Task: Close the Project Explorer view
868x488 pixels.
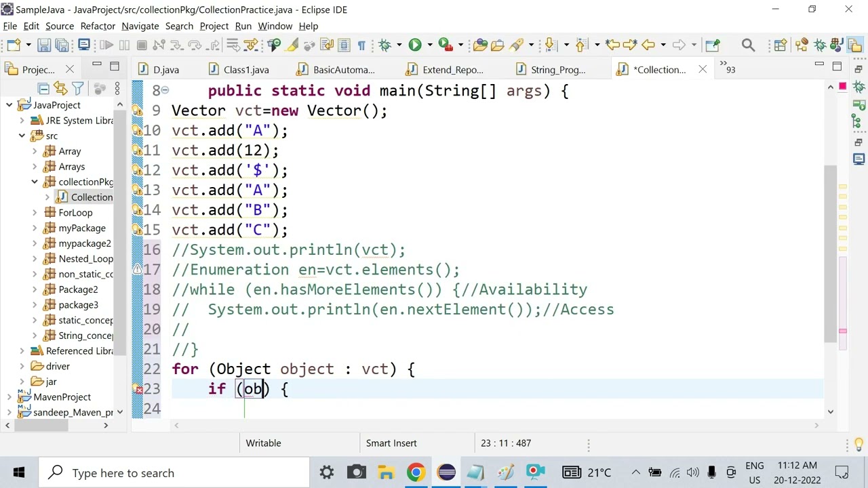Action: coord(69,69)
